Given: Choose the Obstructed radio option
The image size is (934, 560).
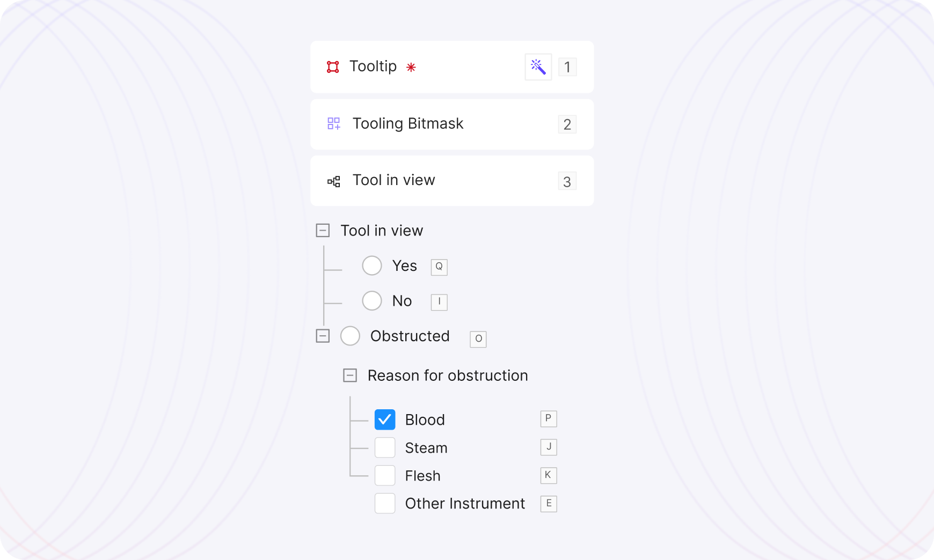Looking at the screenshot, I should [x=350, y=336].
